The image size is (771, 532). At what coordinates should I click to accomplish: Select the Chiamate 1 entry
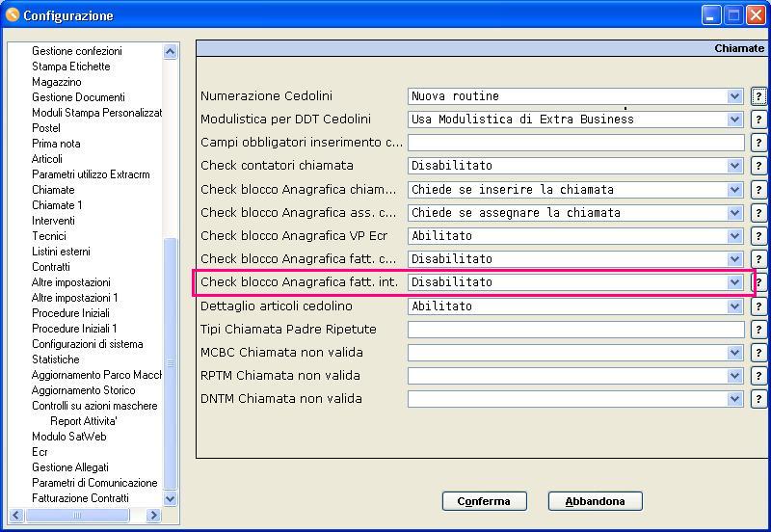57,205
